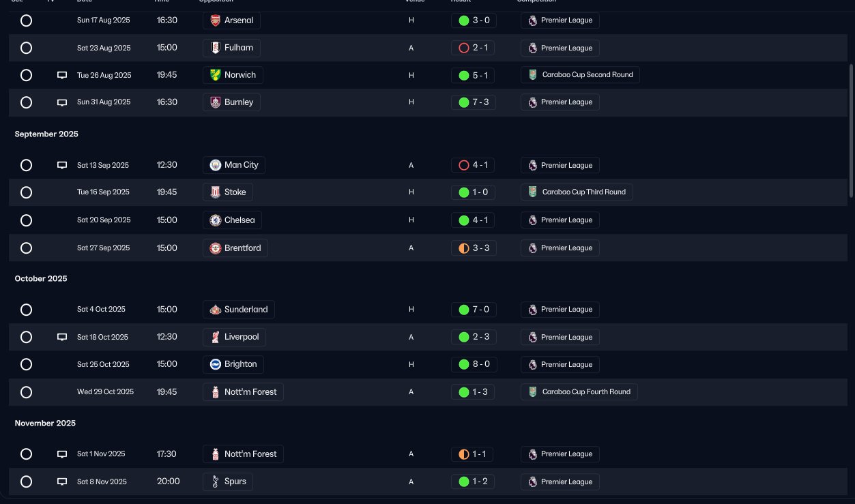Click the orange draw indicator for Brentford

pyautogui.click(x=464, y=248)
